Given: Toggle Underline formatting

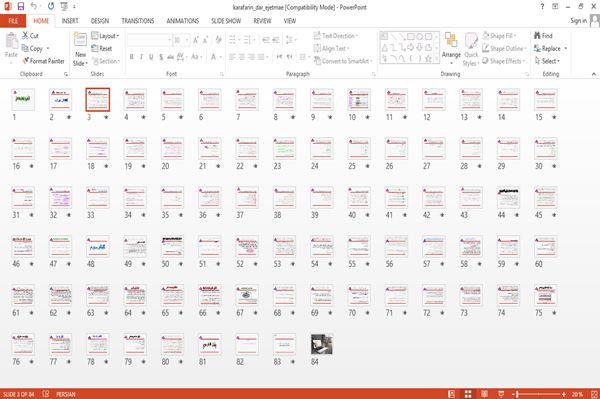Looking at the screenshot, I should coord(151,57).
